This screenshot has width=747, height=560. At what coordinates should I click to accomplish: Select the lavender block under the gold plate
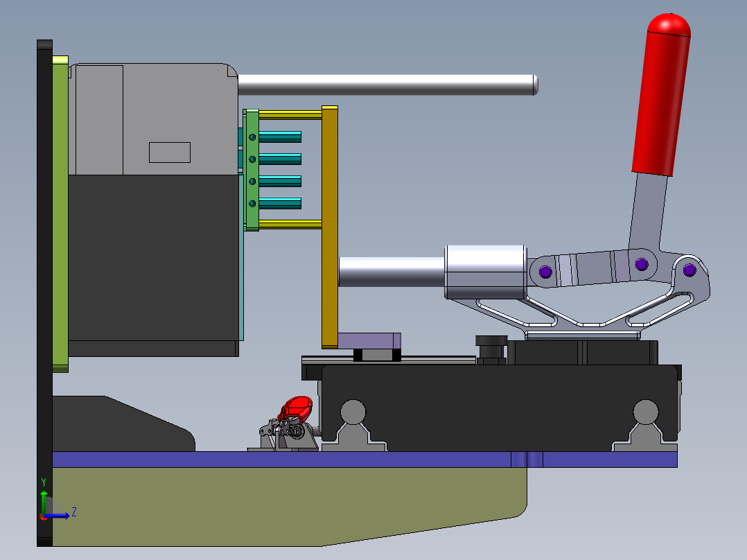(x=369, y=341)
